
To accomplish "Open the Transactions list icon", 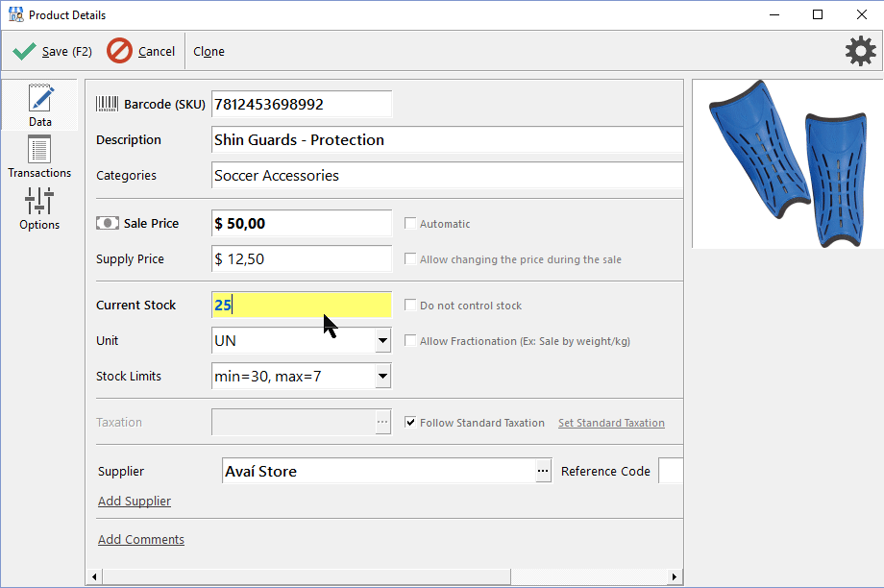I will pos(39,149).
